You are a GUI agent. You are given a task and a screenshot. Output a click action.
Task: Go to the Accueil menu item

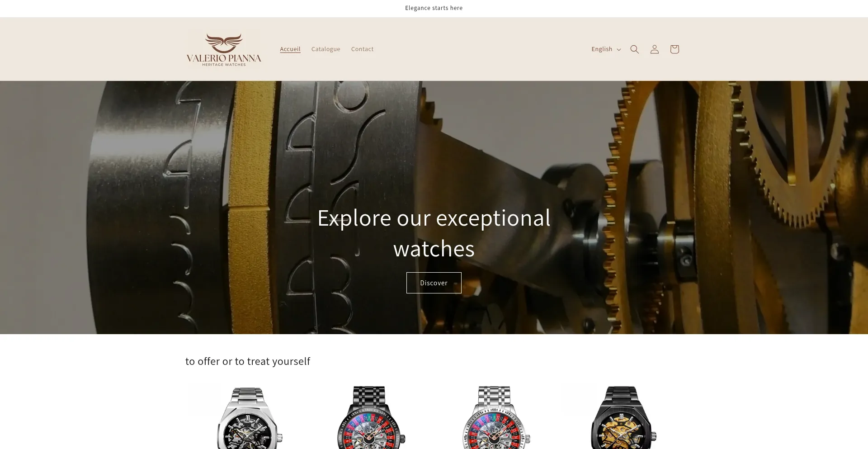[290, 49]
